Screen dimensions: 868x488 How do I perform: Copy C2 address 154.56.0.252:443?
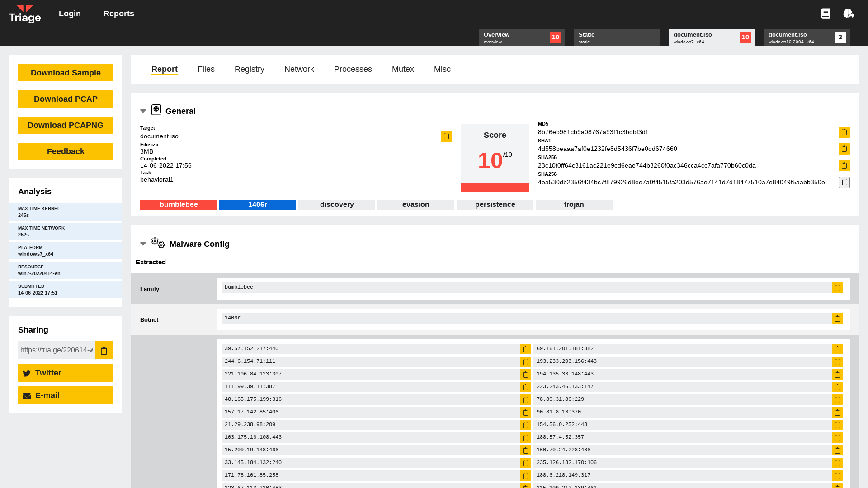pyautogui.click(x=837, y=425)
